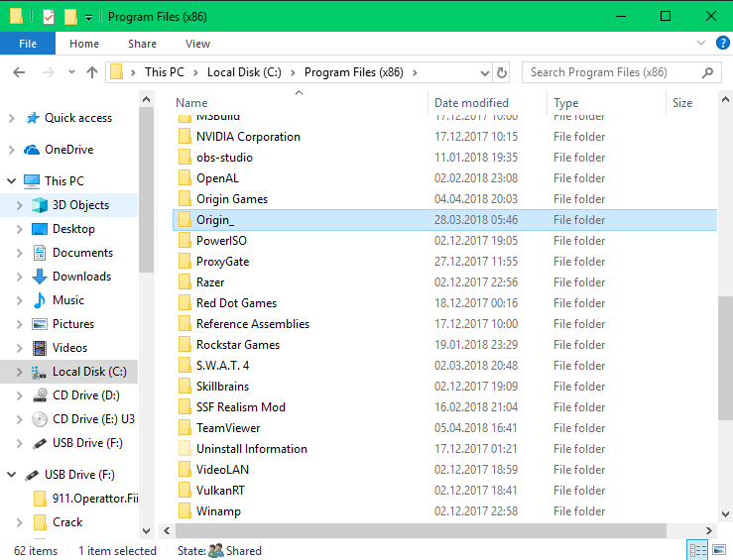Image resolution: width=733 pixels, height=560 pixels.
Task: Refresh the folder with the refresh icon
Action: pos(502,73)
